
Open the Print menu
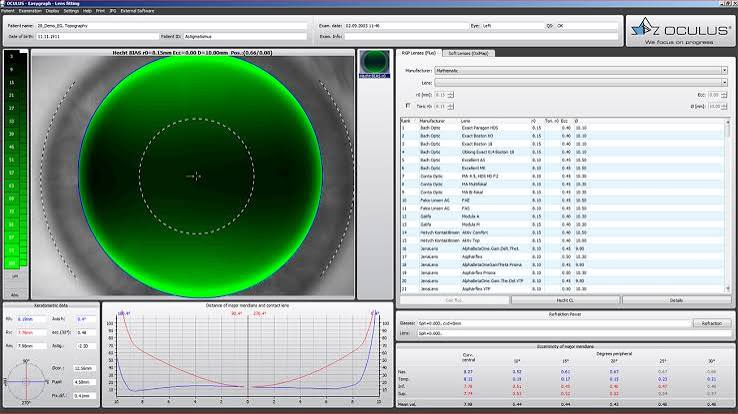click(100, 10)
